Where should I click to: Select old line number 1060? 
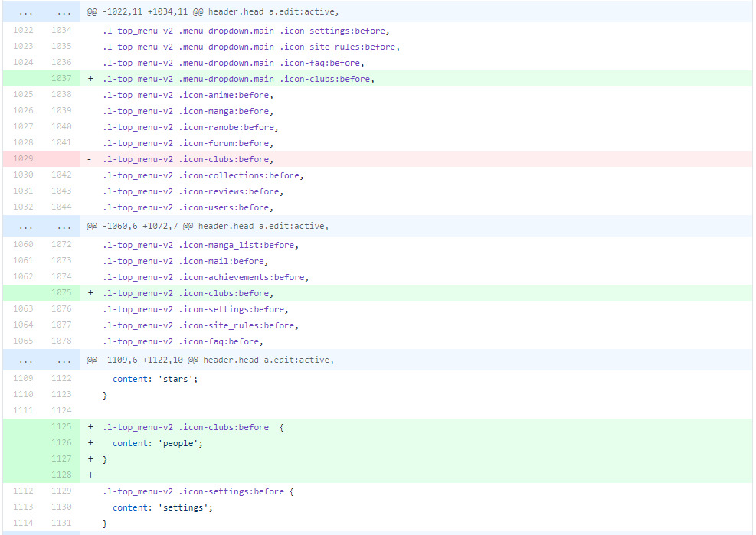coord(23,245)
